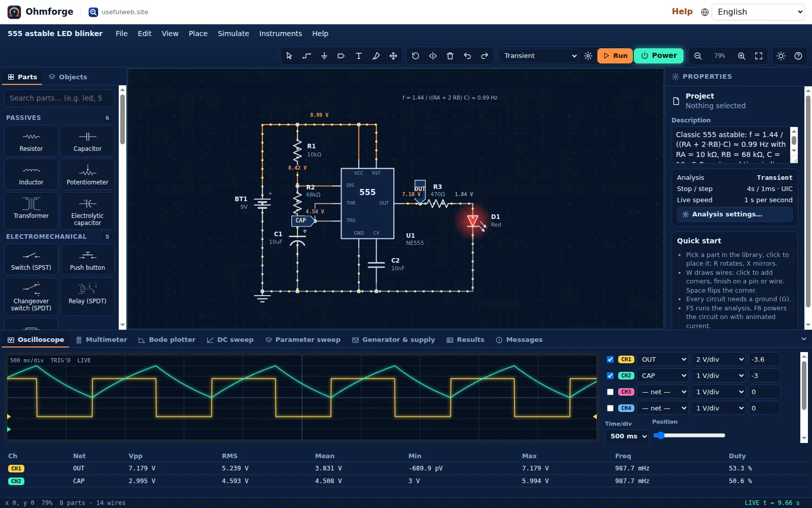Screen dimensions: 812x508
Task: Click the Search parts input field
Action: coord(59,98)
